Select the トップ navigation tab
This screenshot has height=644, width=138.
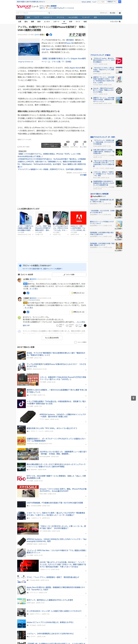(20, 17)
